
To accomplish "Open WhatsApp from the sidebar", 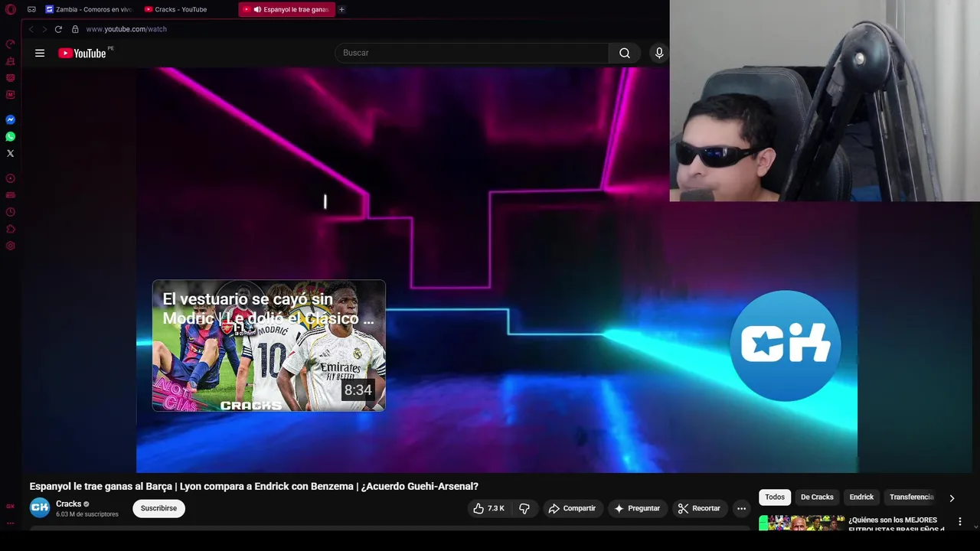I will pyautogui.click(x=11, y=137).
